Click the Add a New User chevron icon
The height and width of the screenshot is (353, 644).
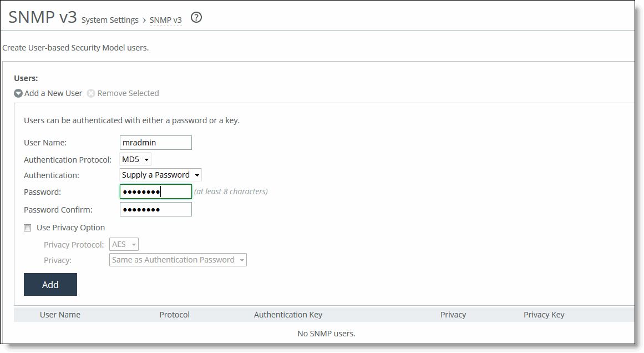(x=18, y=93)
